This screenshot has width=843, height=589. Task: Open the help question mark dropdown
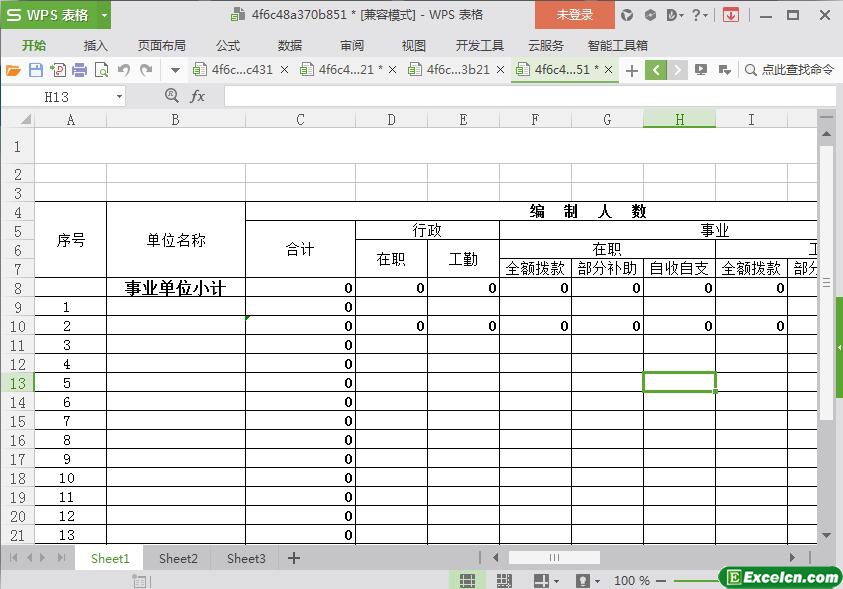pos(699,15)
